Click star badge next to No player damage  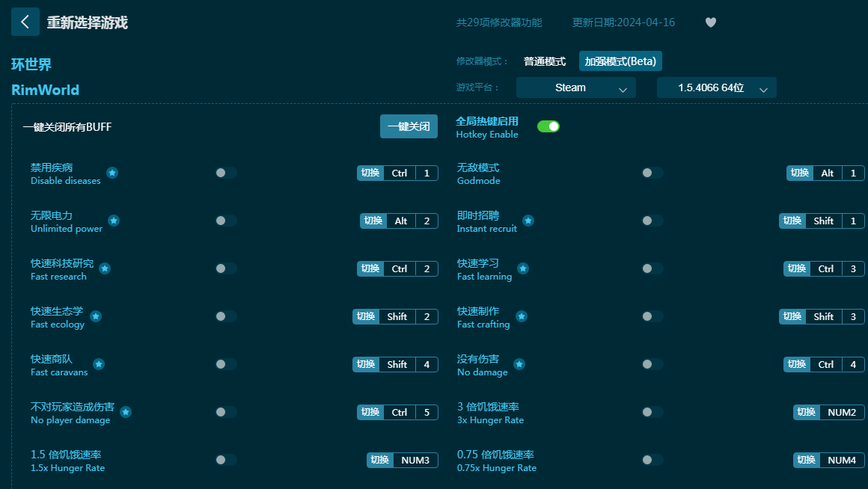126,412
